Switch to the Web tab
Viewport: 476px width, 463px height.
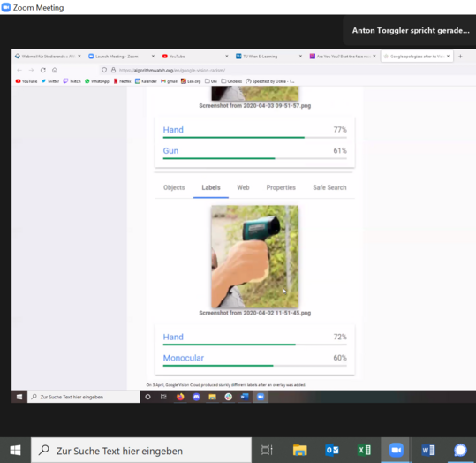(x=243, y=187)
